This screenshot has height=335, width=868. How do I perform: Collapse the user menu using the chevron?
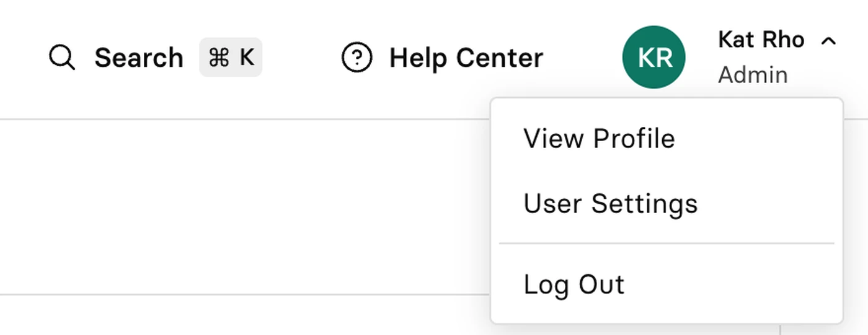828,41
